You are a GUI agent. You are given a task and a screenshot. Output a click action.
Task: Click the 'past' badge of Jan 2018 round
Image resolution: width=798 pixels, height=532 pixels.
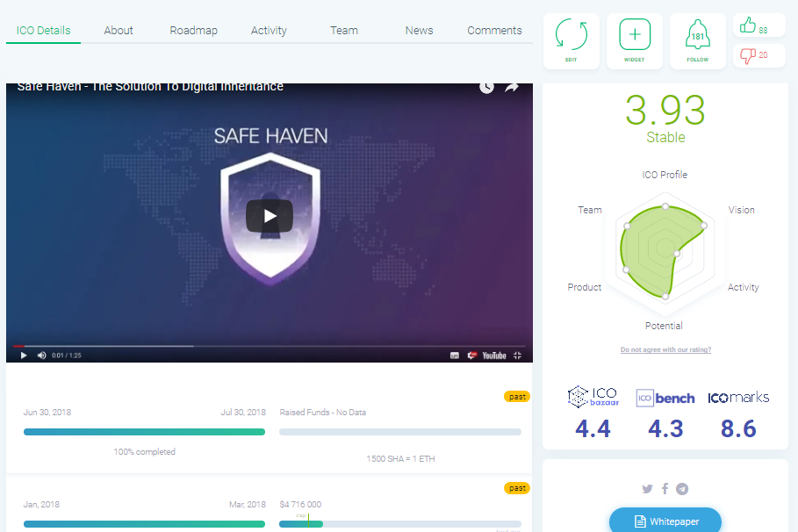(x=517, y=488)
